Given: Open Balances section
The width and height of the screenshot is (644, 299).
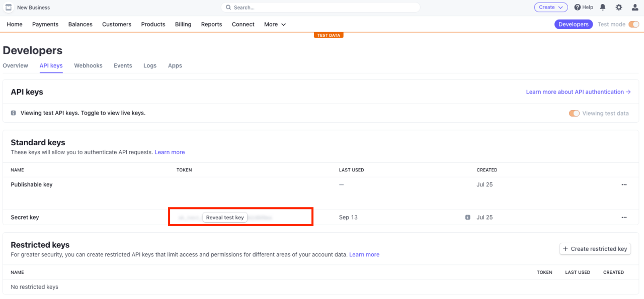Looking at the screenshot, I should [80, 24].
